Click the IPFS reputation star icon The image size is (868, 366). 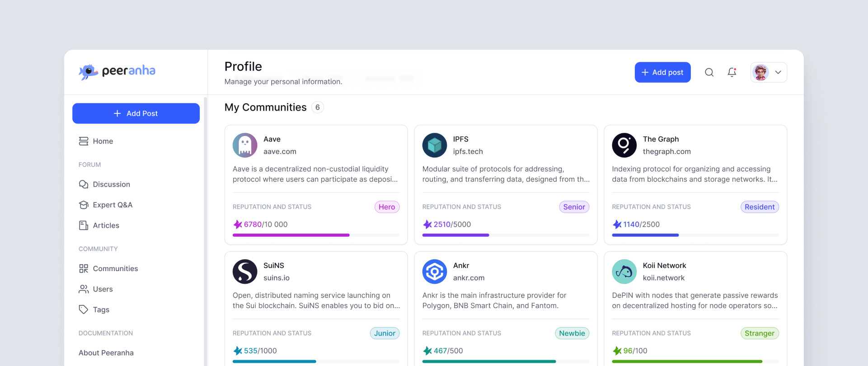[427, 224]
